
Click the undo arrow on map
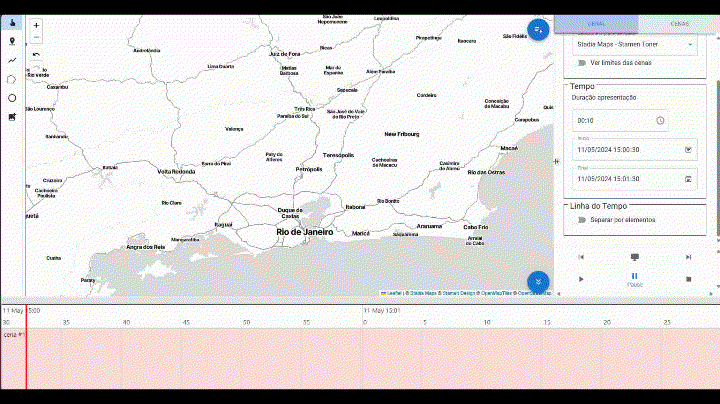click(37, 55)
